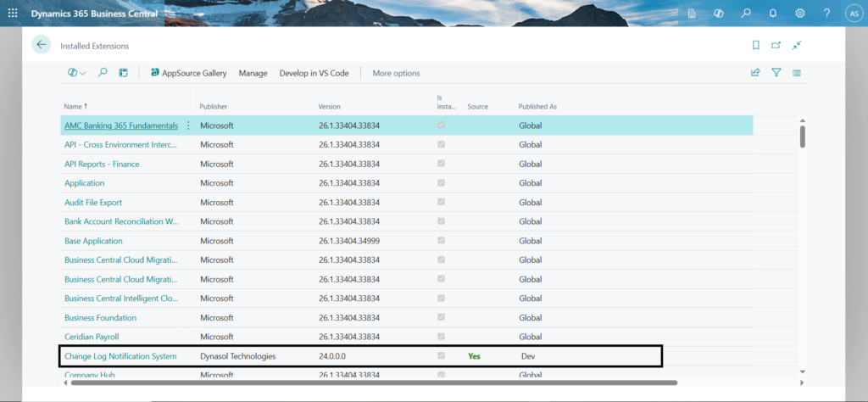Viewport: 868px width, 402px height.
Task: Click the back arrow button
Action: [42, 45]
